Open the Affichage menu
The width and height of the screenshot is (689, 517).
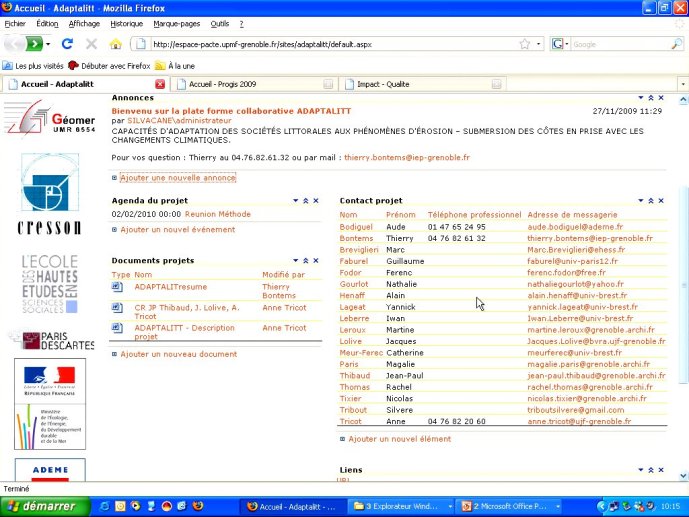(84, 24)
